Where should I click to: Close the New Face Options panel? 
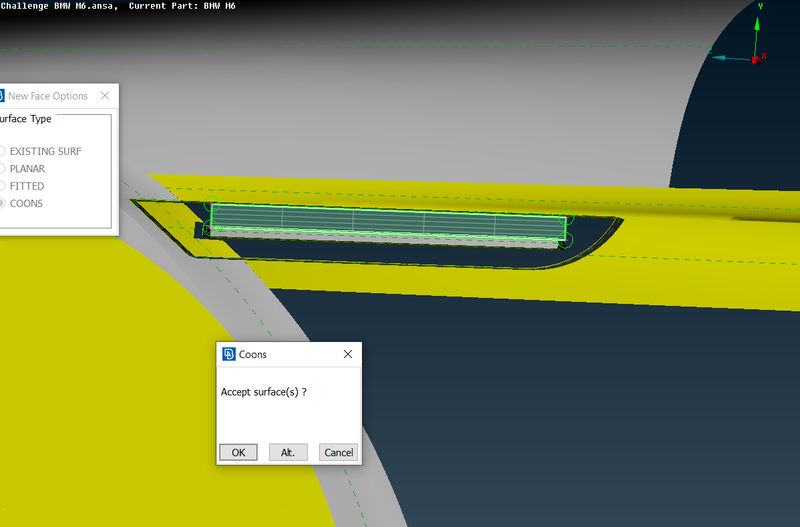pyautogui.click(x=105, y=96)
